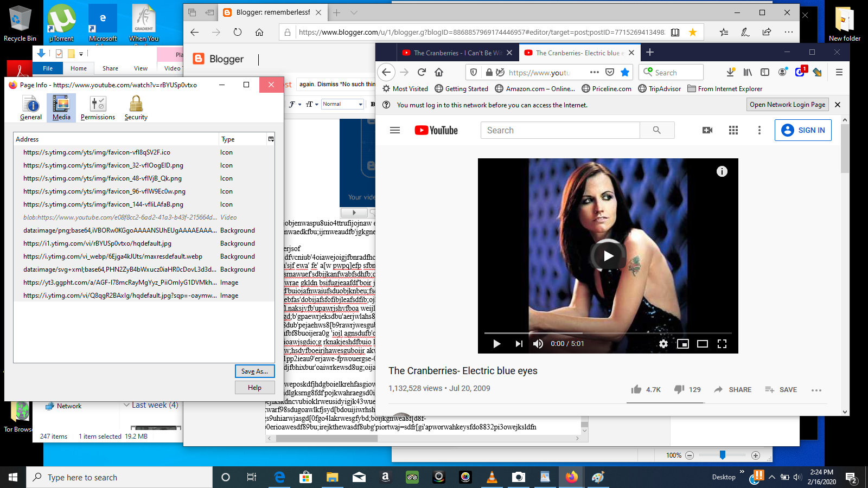The image size is (868, 488).
Task: Click the Firefox back button
Action: [386, 72]
